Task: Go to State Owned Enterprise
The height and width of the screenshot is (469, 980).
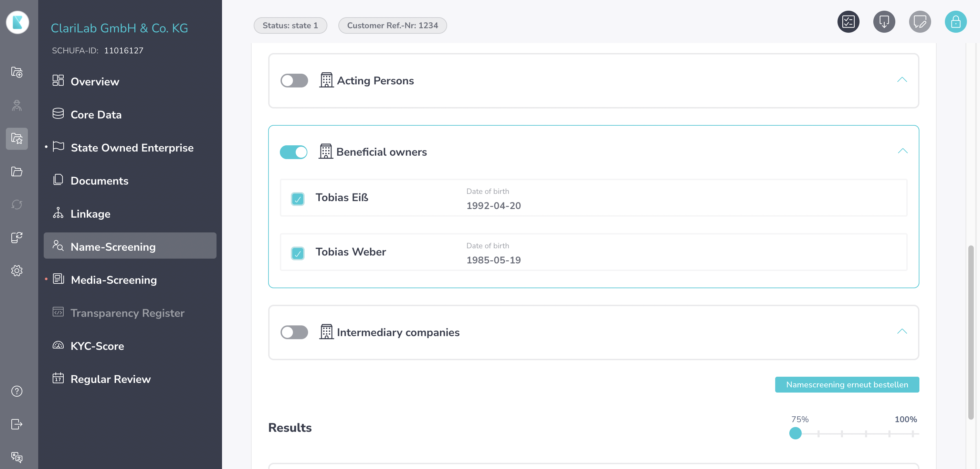Action: click(130, 147)
